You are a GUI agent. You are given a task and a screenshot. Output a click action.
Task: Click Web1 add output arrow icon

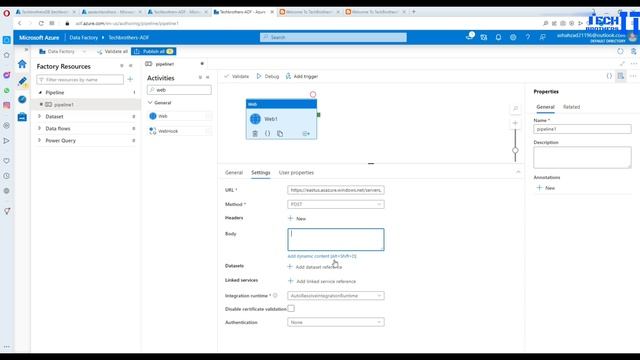tap(306, 133)
